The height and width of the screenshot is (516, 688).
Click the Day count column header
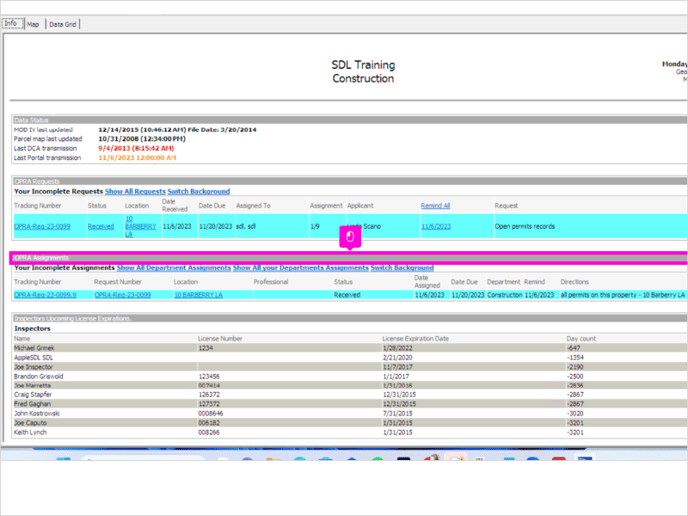581,339
